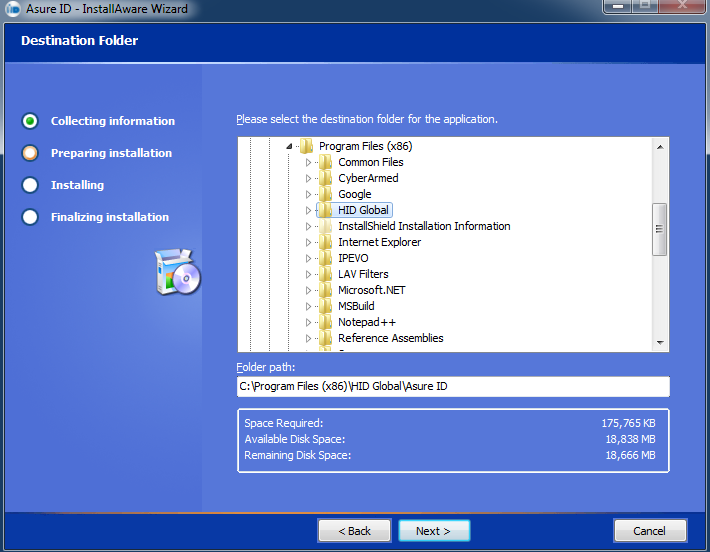Select the Common Files tree item
The image size is (710, 552).
click(x=370, y=162)
